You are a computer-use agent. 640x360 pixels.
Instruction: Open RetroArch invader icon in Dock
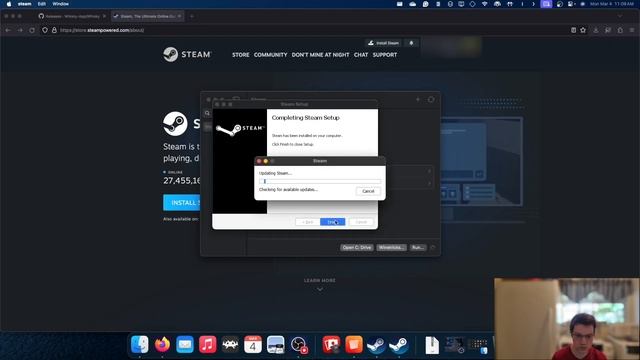click(x=230, y=344)
